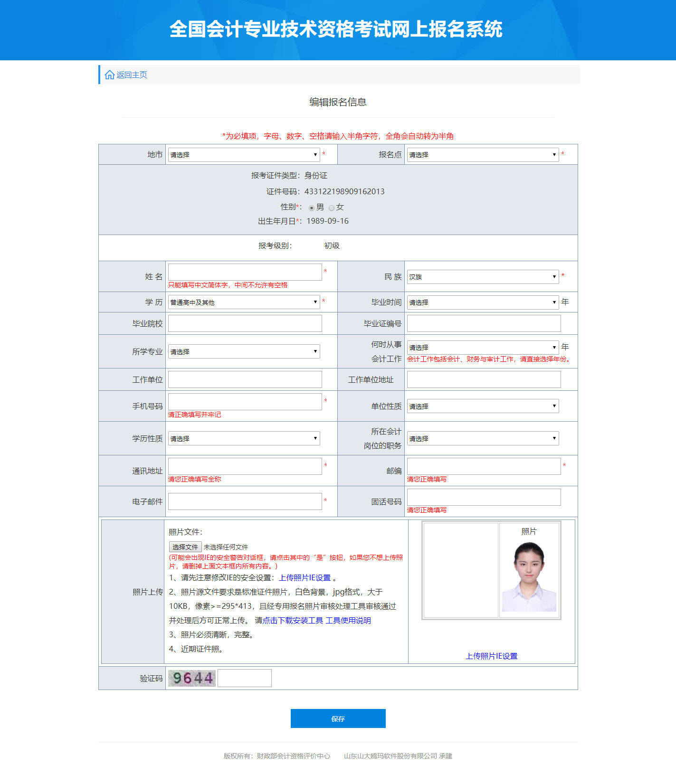676x784 pixels.
Task: Expand the 报名点 registration point dropdown
Action: pos(483,155)
